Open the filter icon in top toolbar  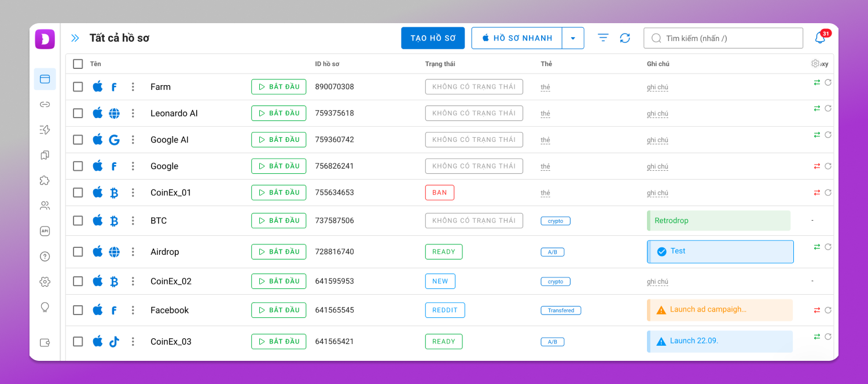point(603,38)
